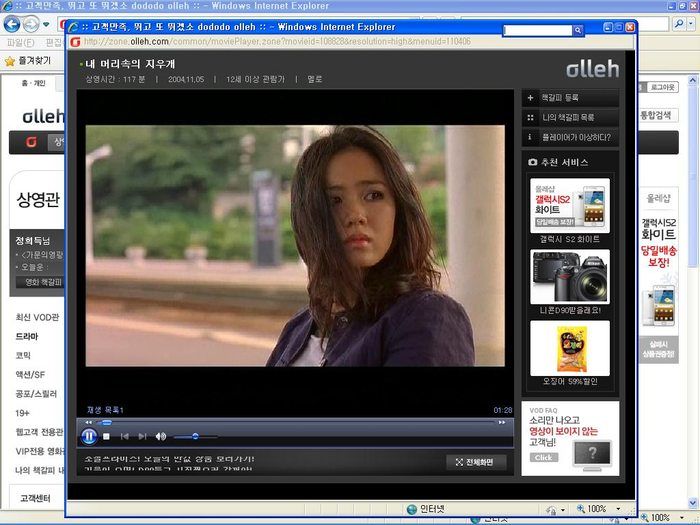Open 즐겨찾기 favorites in the main browser
The height and width of the screenshot is (525, 700).
click(x=28, y=61)
